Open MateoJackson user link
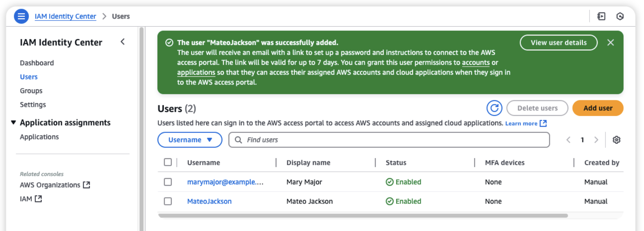 click(209, 201)
